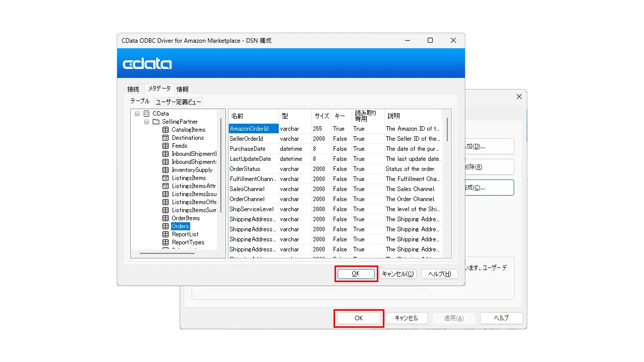Click the InventorySupply table icon
Screen dimensions: 644x362
pyautogui.click(x=166, y=170)
